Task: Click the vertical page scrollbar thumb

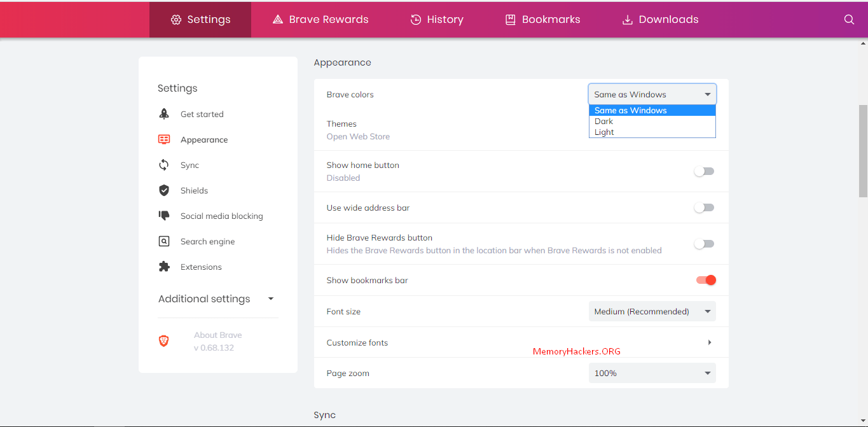Action: tap(863, 151)
